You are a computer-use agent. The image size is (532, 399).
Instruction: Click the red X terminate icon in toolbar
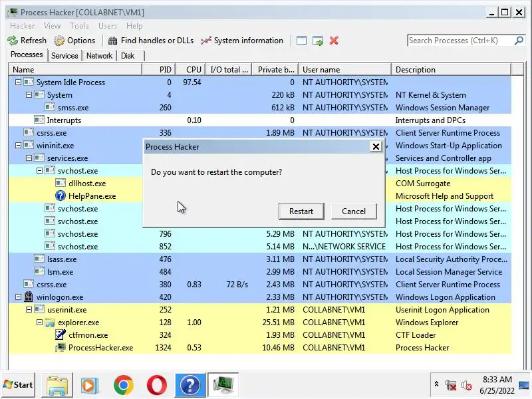tap(334, 41)
